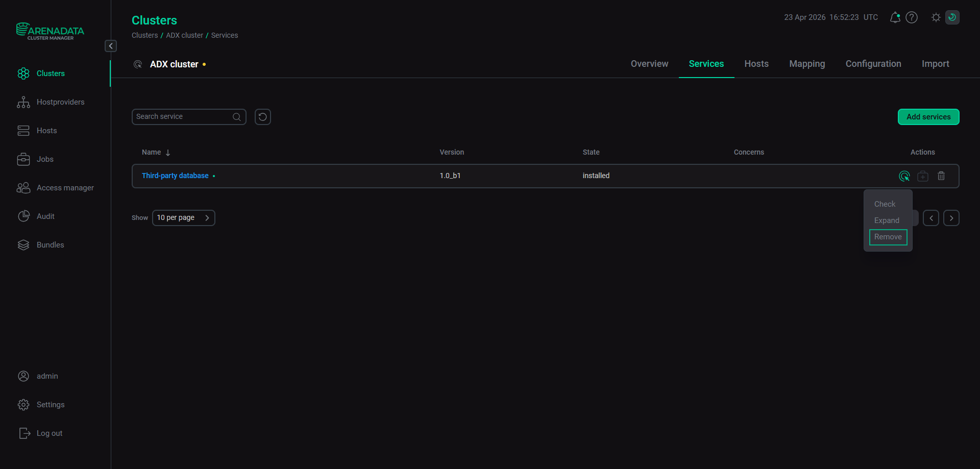Click the ADX cluster breadcrumb link

(184, 35)
